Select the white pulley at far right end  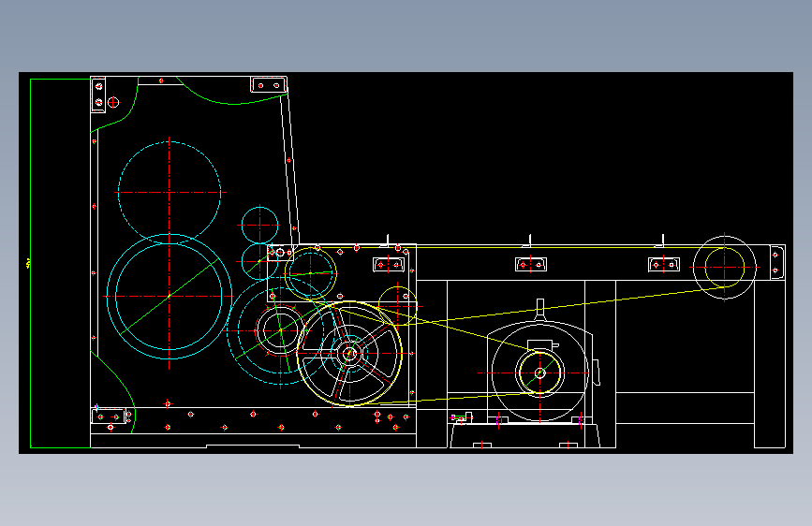coord(725,268)
